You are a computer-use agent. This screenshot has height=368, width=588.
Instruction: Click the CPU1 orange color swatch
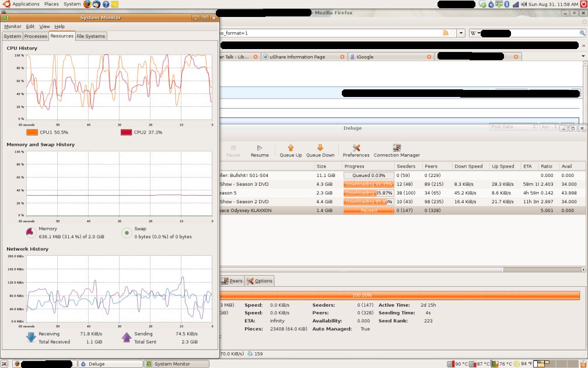[x=32, y=132]
